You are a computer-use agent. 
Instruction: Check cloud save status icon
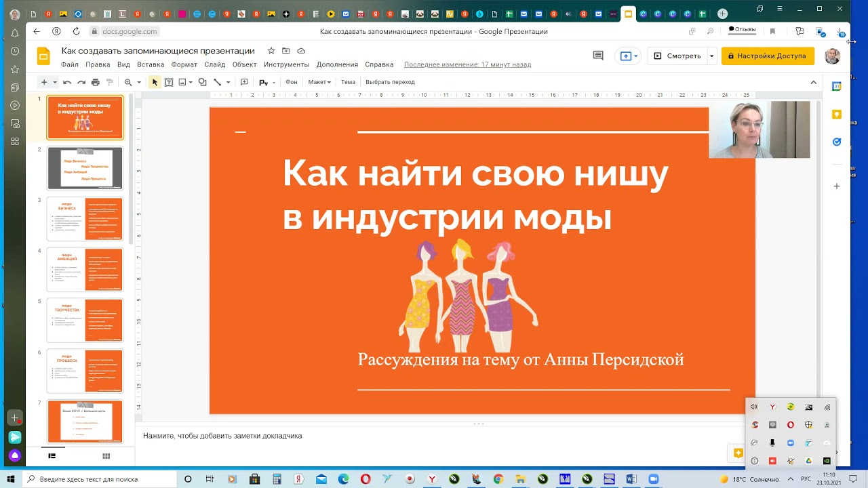tap(301, 51)
